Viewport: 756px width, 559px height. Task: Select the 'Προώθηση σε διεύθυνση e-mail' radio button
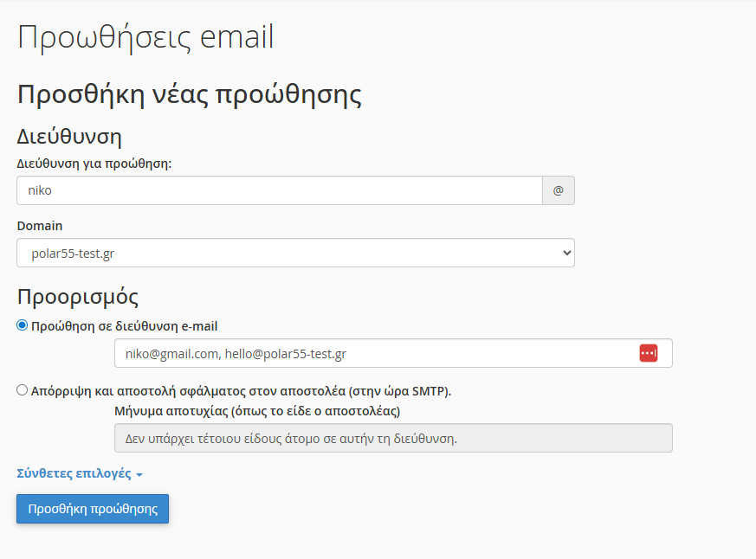[x=23, y=325]
